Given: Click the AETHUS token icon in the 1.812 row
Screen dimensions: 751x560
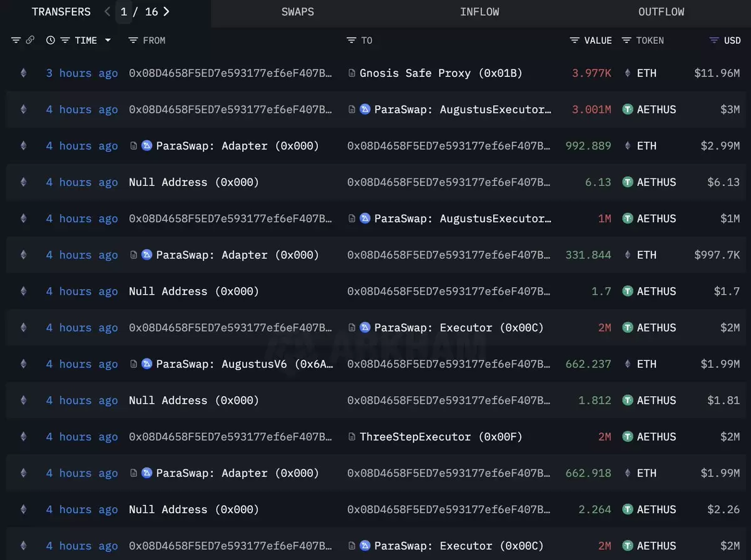Looking at the screenshot, I should coord(628,400).
